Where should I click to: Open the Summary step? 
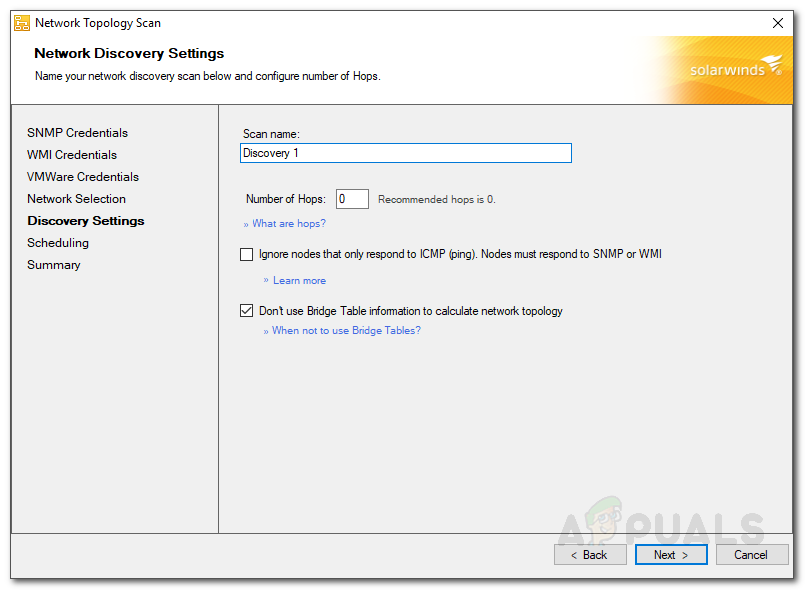[54, 265]
